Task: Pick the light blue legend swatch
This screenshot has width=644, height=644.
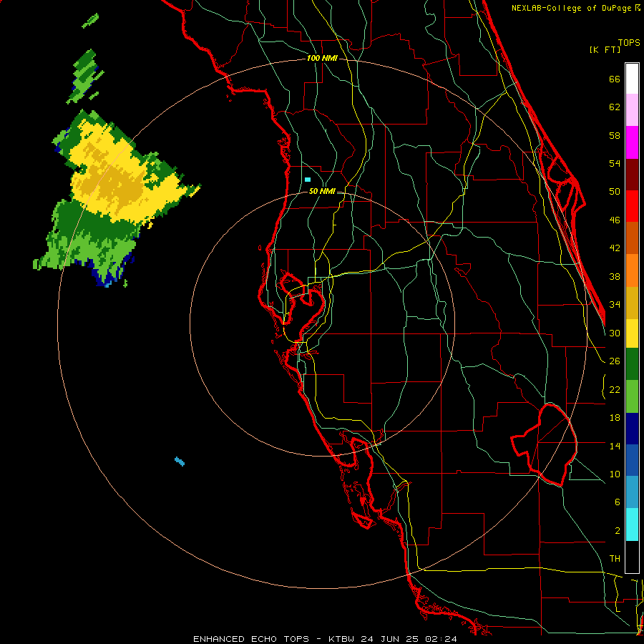Action: tap(632, 492)
